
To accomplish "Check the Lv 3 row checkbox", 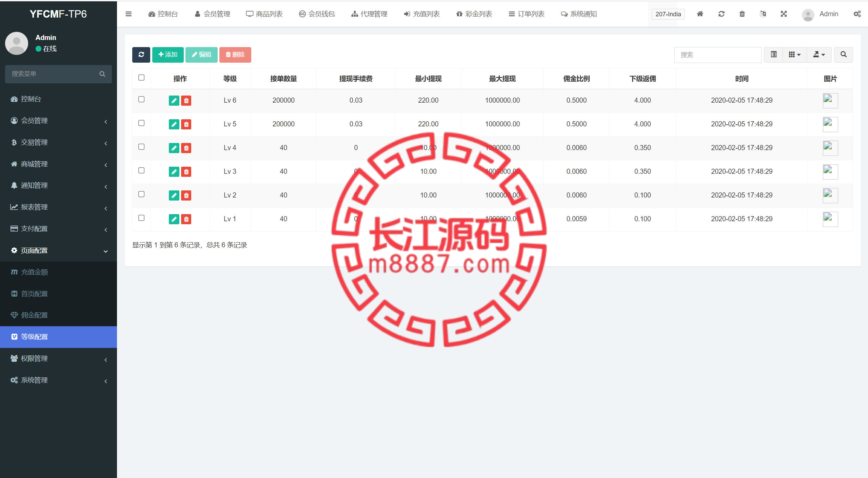I will click(x=141, y=170).
